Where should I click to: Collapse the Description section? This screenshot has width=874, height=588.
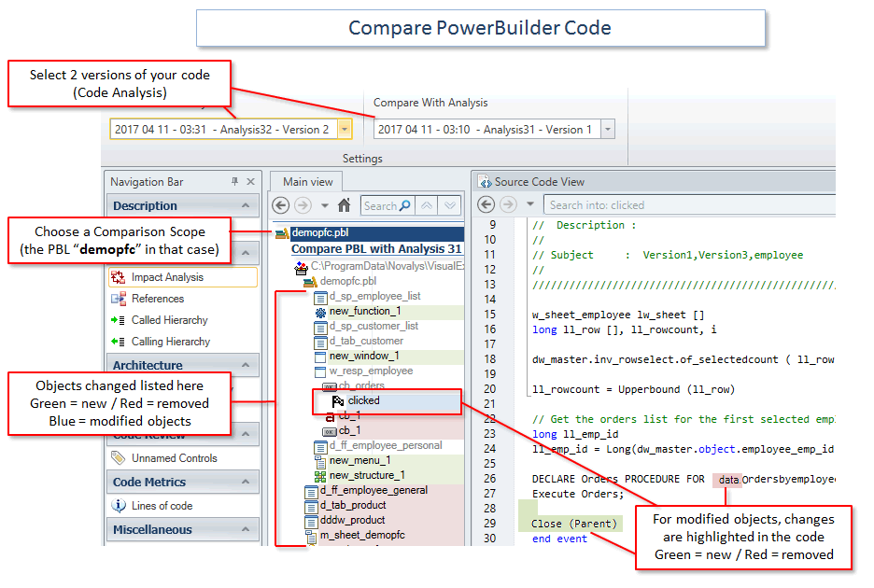pos(246,205)
